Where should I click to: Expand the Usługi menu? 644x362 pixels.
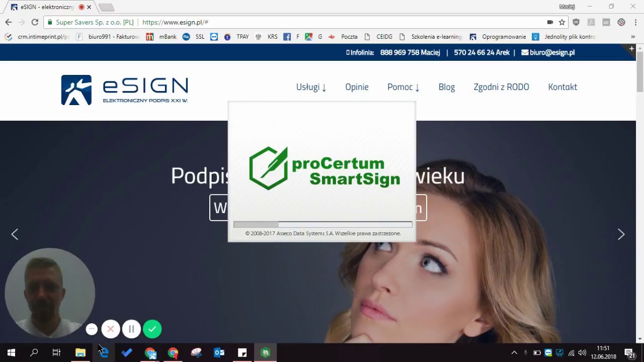click(x=311, y=87)
